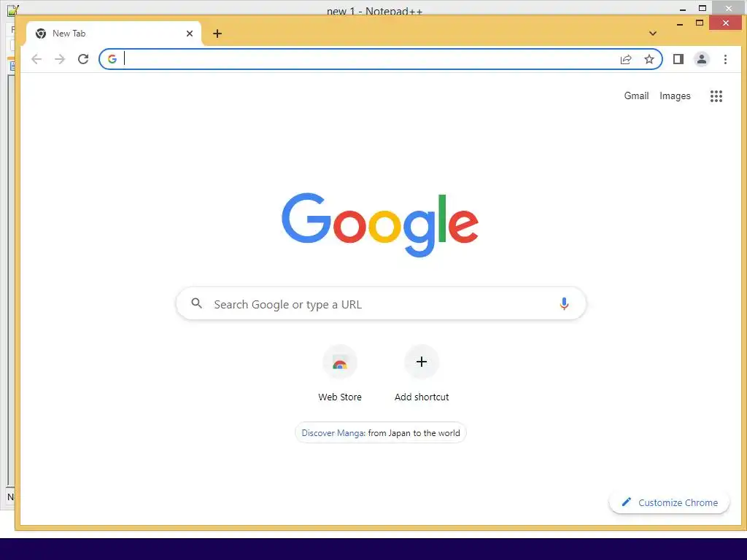This screenshot has height=560, width=747.
Task: Open the Google apps grid
Action: pyautogui.click(x=716, y=96)
